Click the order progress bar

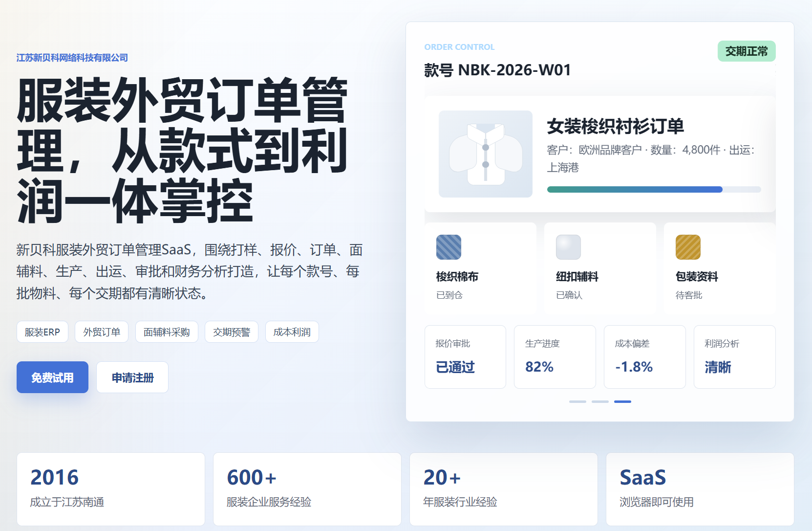[654, 189]
